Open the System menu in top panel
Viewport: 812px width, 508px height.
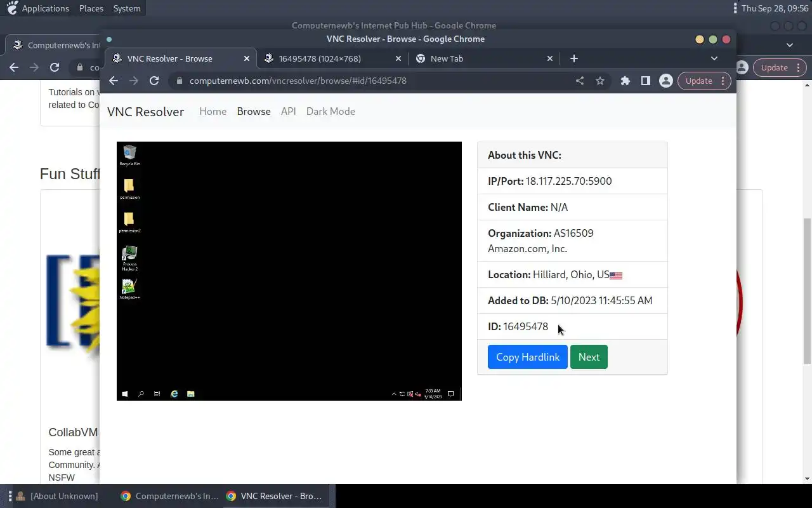(x=127, y=8)
